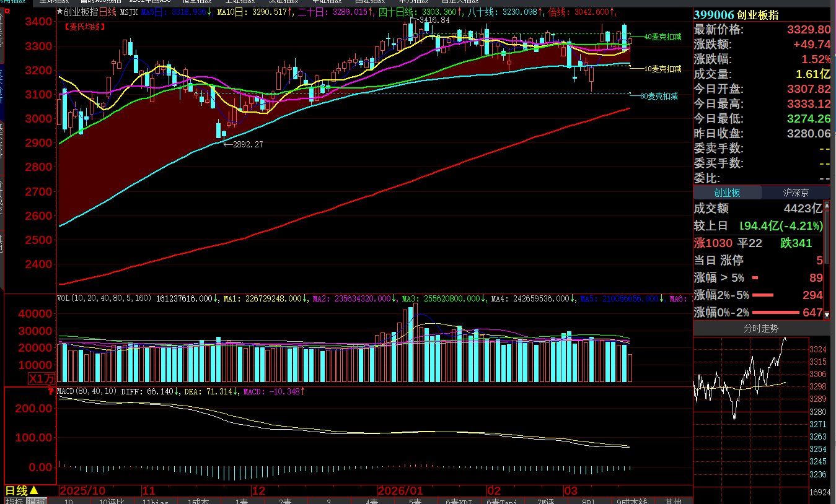Click the 2892.27 low price annotation
Screen dimensions: 836x504
click(x=248, y=144)
